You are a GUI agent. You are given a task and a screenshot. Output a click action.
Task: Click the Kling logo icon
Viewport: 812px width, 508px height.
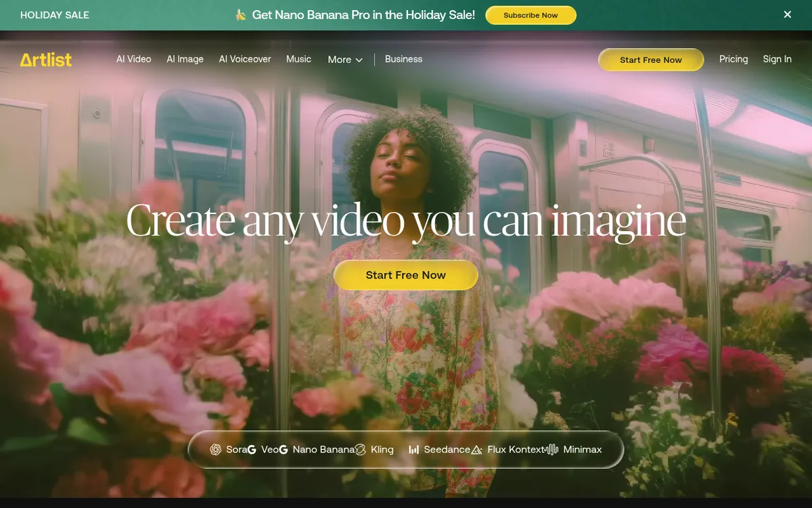[x=360, y=450]
